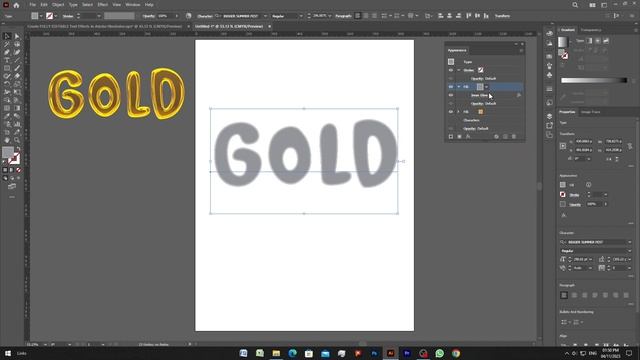Viewport: 640px width, 360px height.
Task: Open fill swatch dropdown in control bar
Action: pos(41,16)
